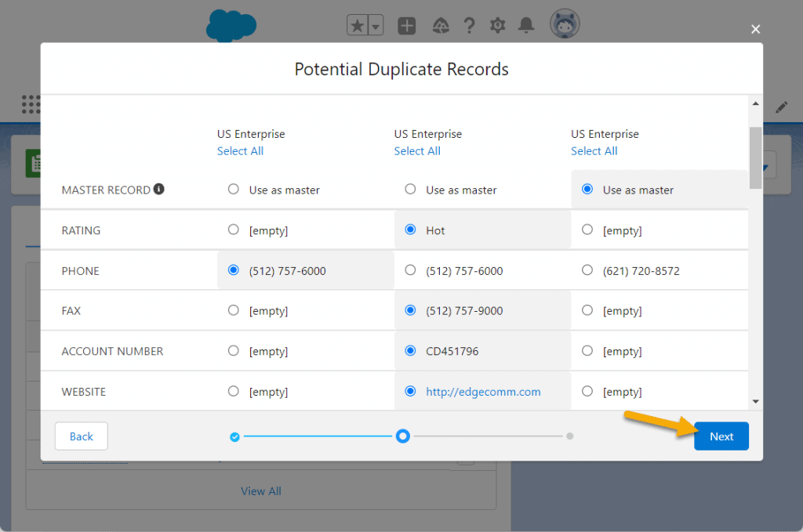This screenshot has height=532, width=803.
Task: Check notifications with bell icon
Action: point(525,25)
